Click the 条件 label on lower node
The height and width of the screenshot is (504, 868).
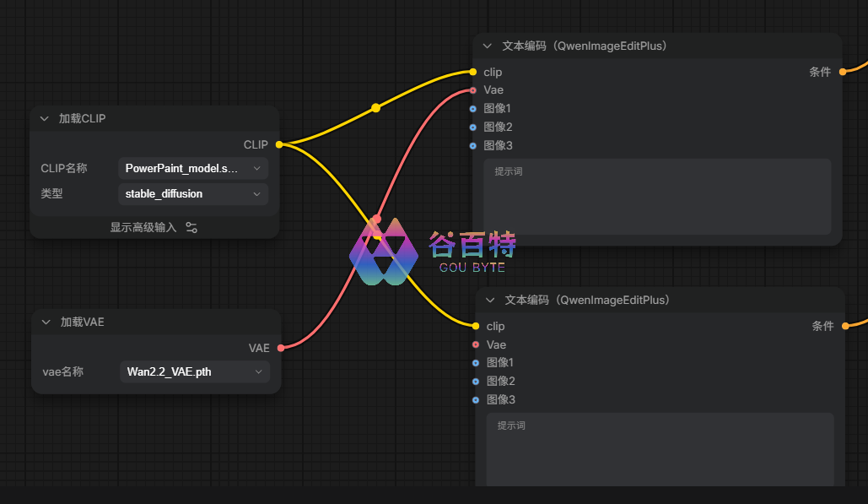pyautogui.click(x=822, y=326)
